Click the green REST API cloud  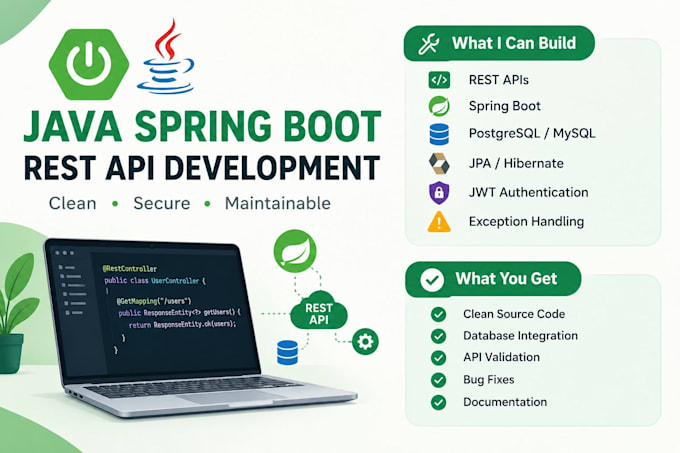pyautogui.click(x=319, y=311)
